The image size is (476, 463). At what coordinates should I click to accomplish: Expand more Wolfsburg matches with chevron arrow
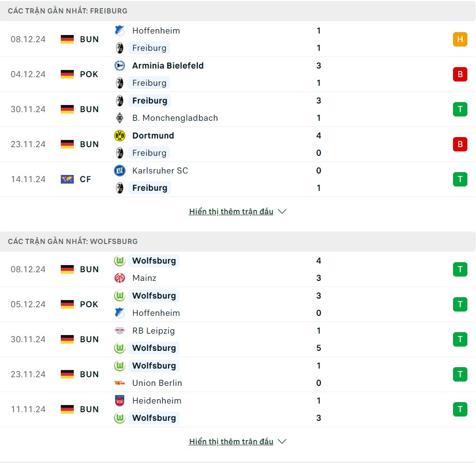coord(282,441)
